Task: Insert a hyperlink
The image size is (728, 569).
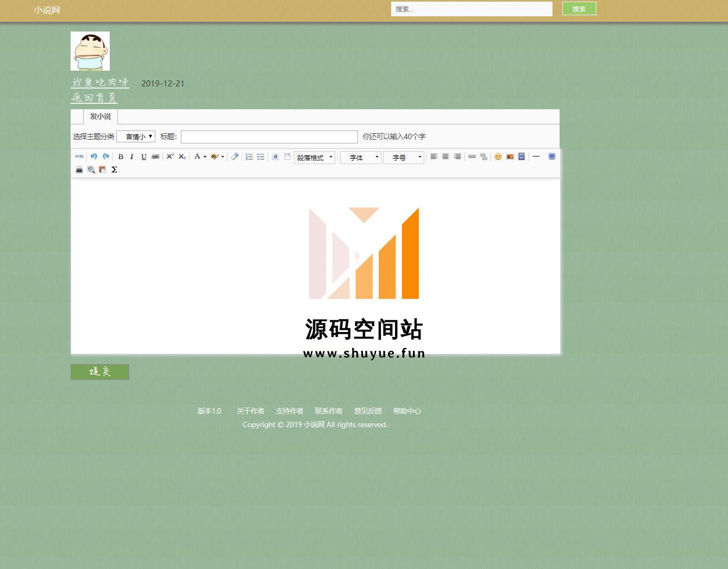Action: click(x=472, y=157)
